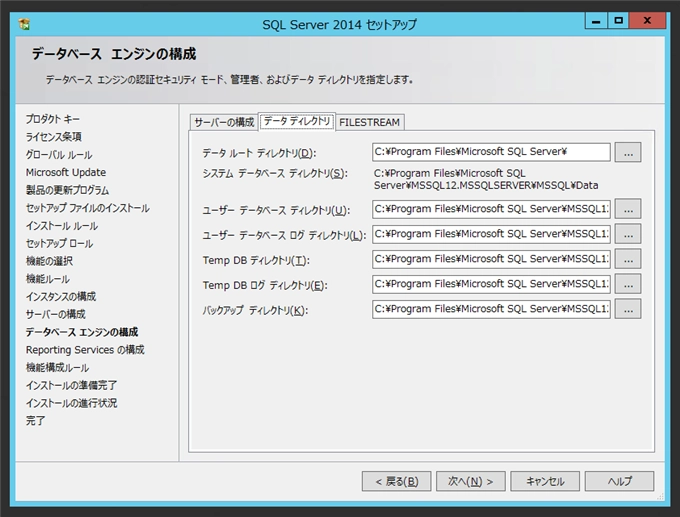680x517 pixels.
Task: Select インスタンスの構成 step in sidebar
Action: 61,297
